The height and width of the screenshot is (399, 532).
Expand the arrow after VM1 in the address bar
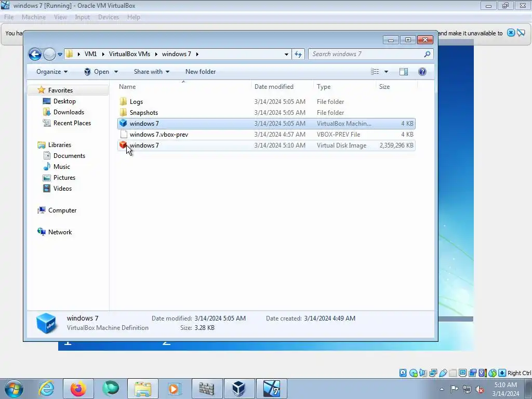[x=103, y=54]
